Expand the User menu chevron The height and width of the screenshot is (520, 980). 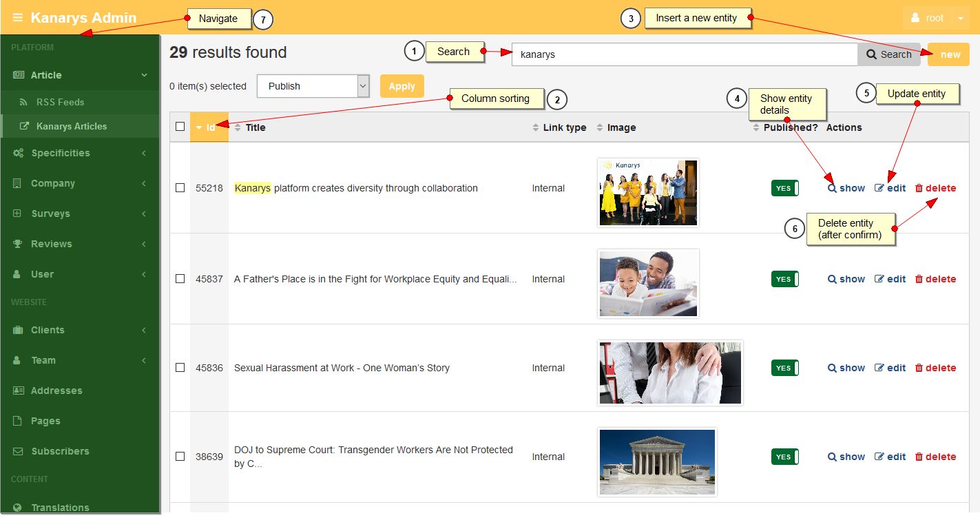click(144, 274)
